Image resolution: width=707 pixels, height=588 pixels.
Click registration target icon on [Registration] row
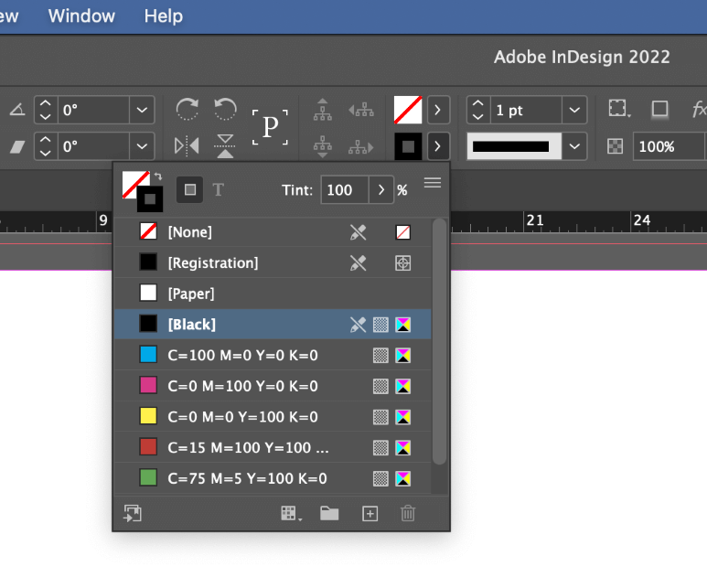coord(403,263)
